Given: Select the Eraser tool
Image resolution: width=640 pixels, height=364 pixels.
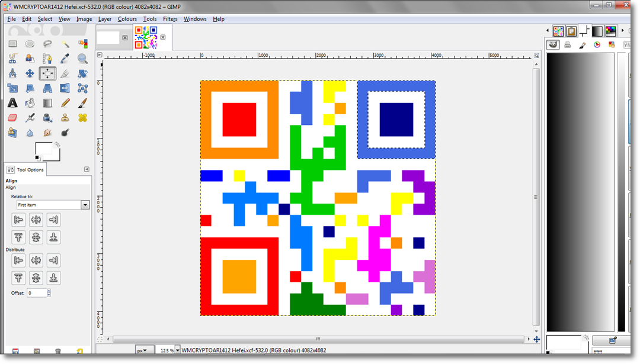Looking at the screenshot, I should tap(12, 118).
